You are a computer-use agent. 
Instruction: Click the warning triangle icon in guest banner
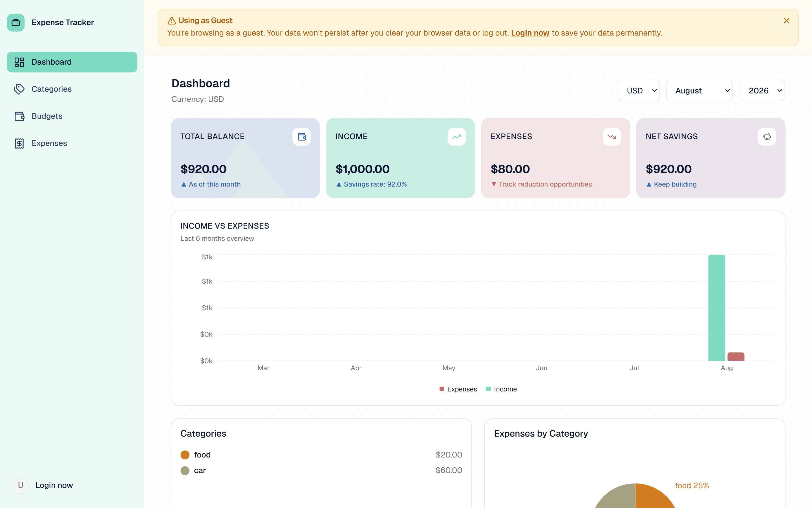tap(171, 21)
